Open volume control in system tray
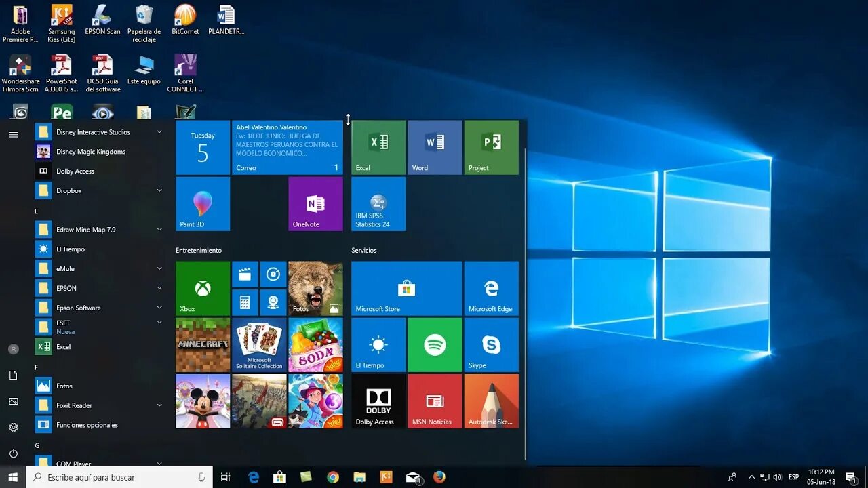The width and height of the screenshot is (868, 488). pyautogui.click(x=776, y=477)
